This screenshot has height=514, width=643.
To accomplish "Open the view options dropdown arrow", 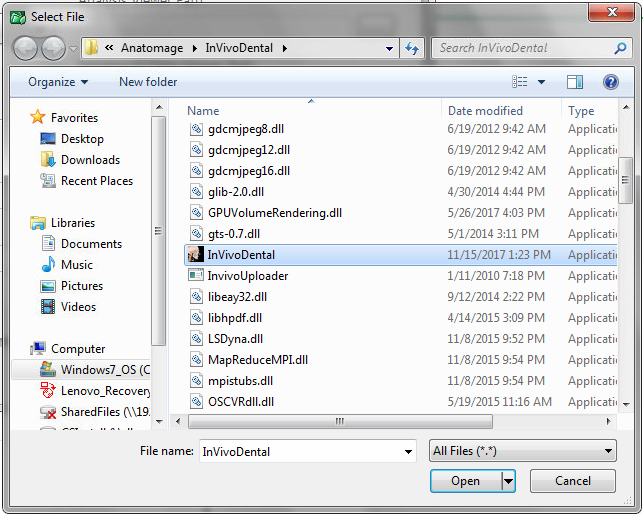I will point(541,82).
